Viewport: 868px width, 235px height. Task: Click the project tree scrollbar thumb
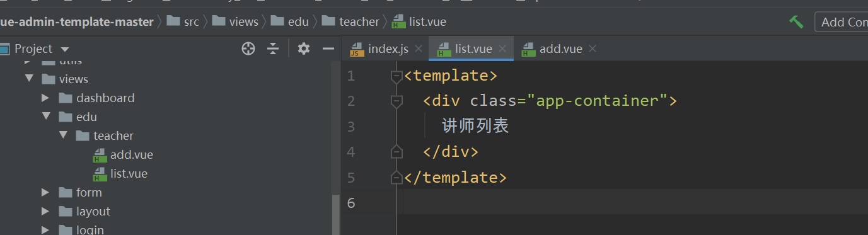[x=336, y=214]
